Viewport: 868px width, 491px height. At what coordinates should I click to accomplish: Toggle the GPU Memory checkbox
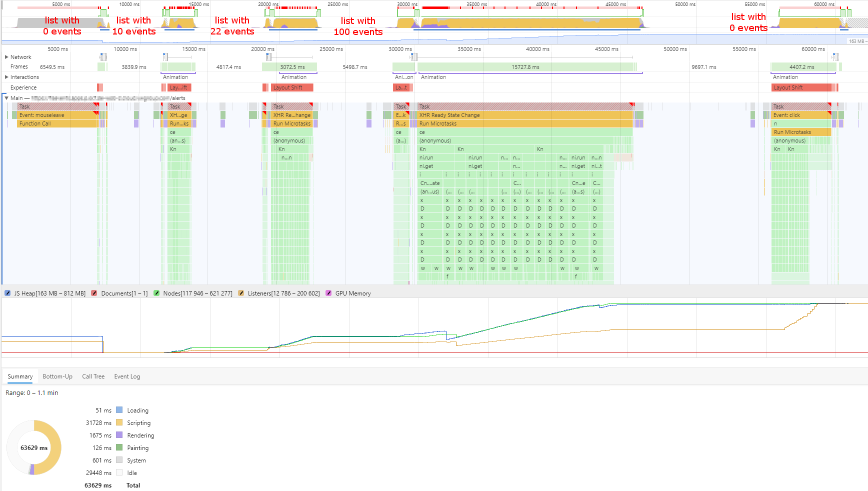(328, 293)
